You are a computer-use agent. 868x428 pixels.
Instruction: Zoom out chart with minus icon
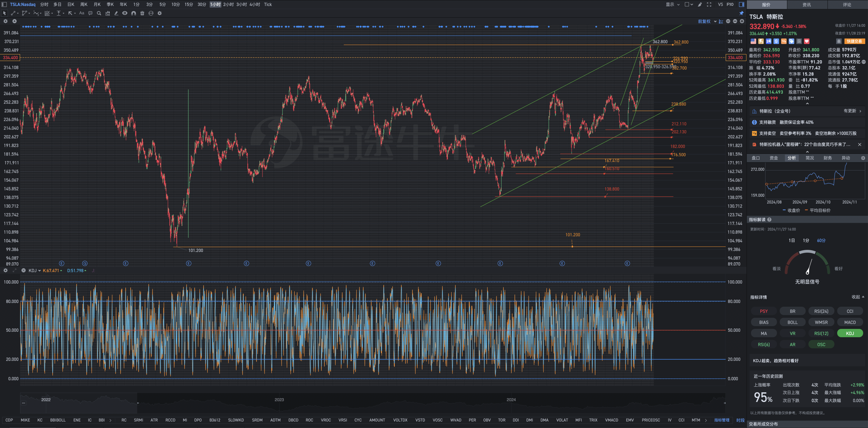[735, 21]
